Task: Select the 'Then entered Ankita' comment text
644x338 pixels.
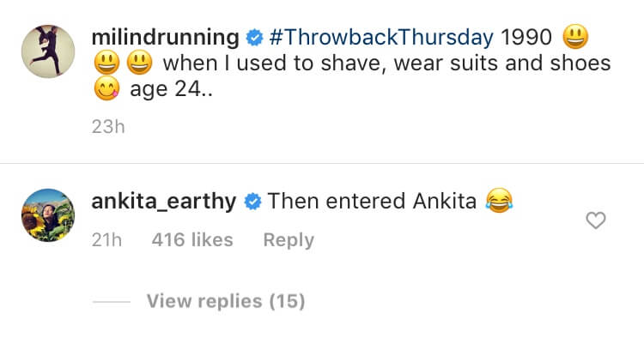Action: point(372,202)
